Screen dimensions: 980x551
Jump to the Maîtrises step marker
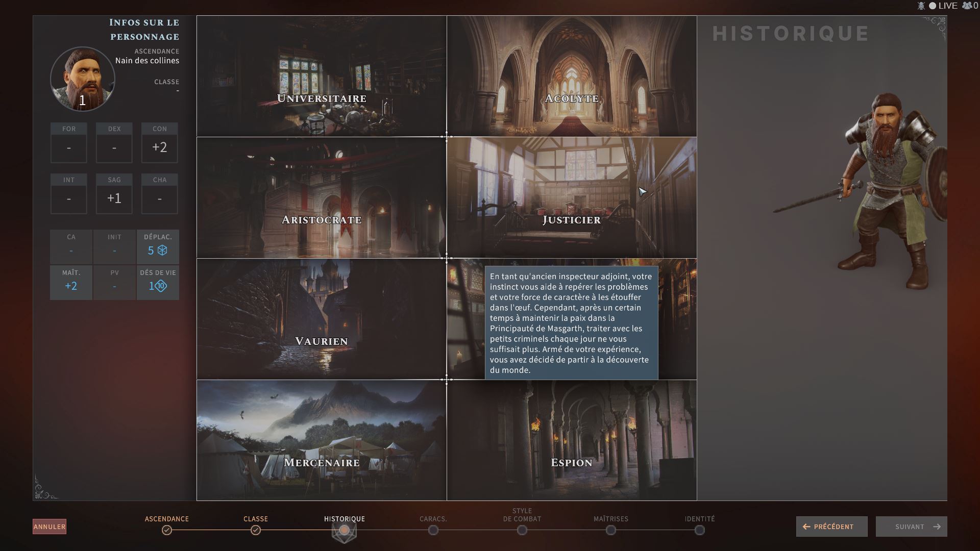coord(611,530)
